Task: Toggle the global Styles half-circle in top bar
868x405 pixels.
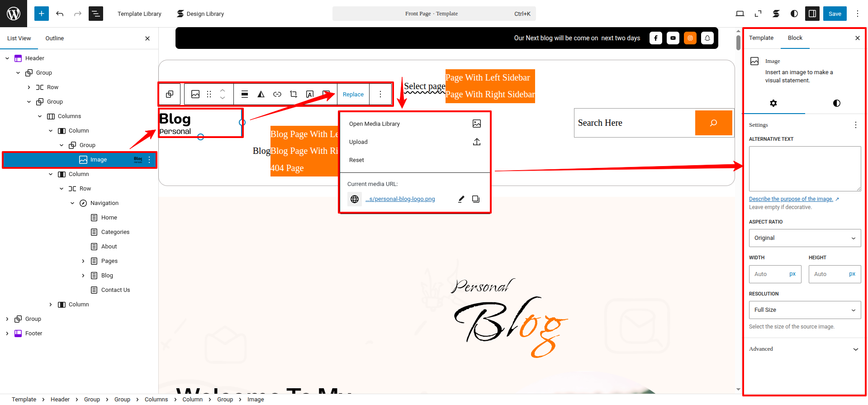Action: click(x=794, y=14)
